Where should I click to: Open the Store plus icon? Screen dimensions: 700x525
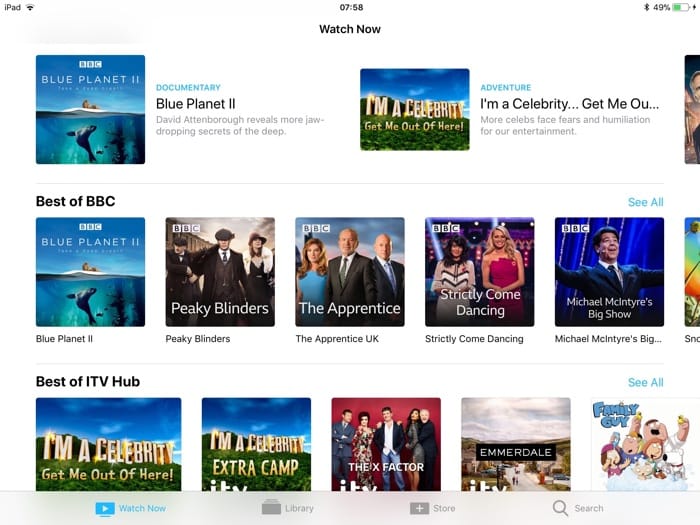[419, 508]
